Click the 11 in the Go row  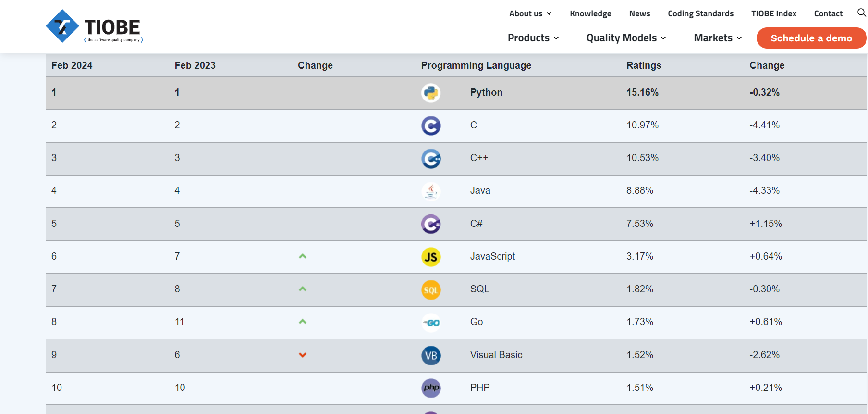tap(180, 322)
